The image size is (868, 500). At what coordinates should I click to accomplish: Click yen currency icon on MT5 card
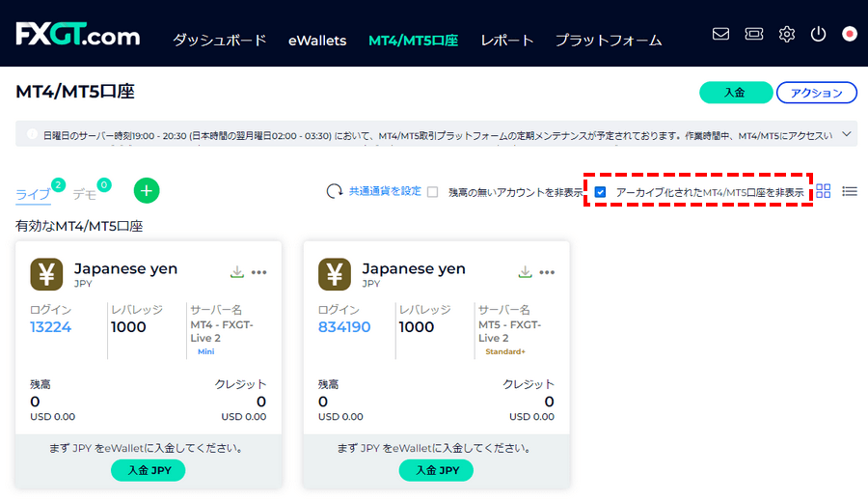(x=335, y=274)
